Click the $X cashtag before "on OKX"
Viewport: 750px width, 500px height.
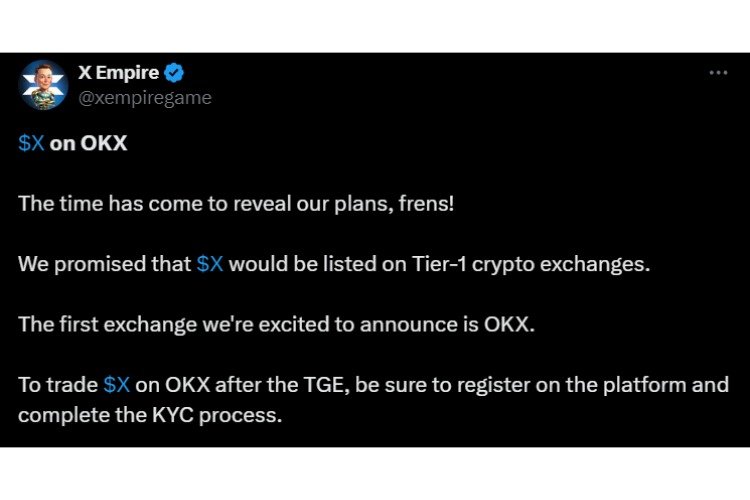[31, 143]
